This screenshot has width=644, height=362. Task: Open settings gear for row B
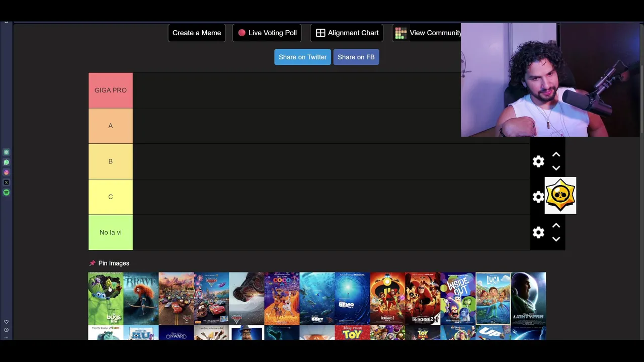(538, 161)
